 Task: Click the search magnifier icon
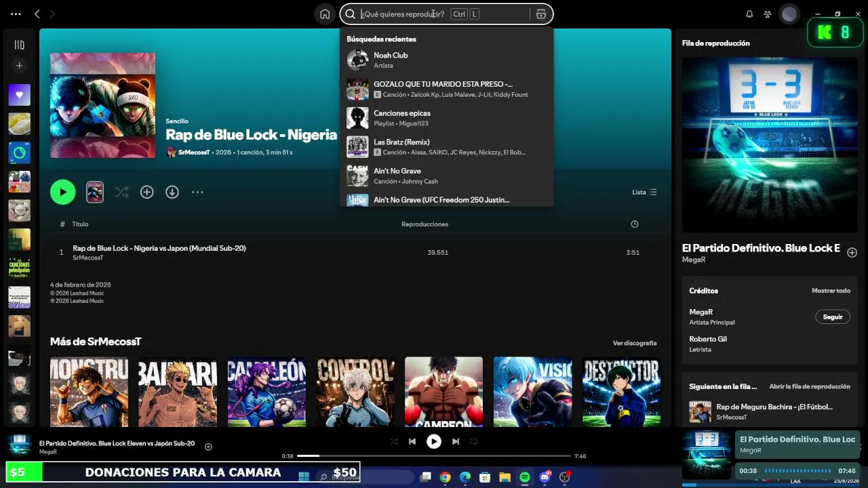351,14
